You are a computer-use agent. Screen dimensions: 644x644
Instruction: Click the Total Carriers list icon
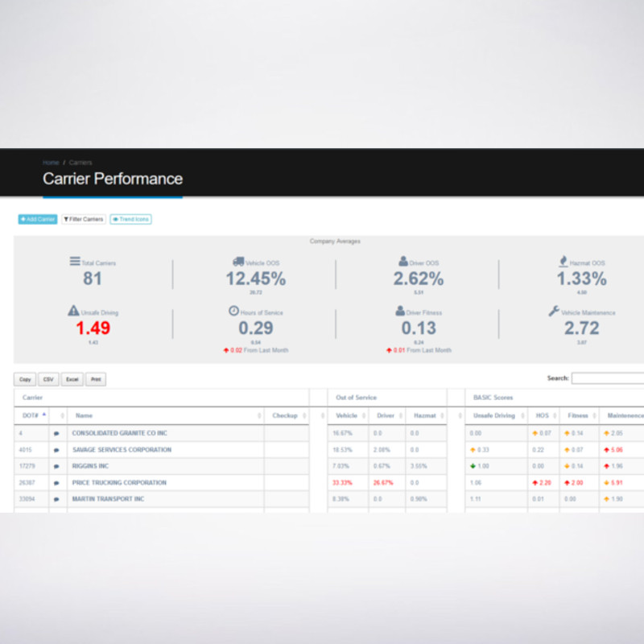click(x=75, y=262)
